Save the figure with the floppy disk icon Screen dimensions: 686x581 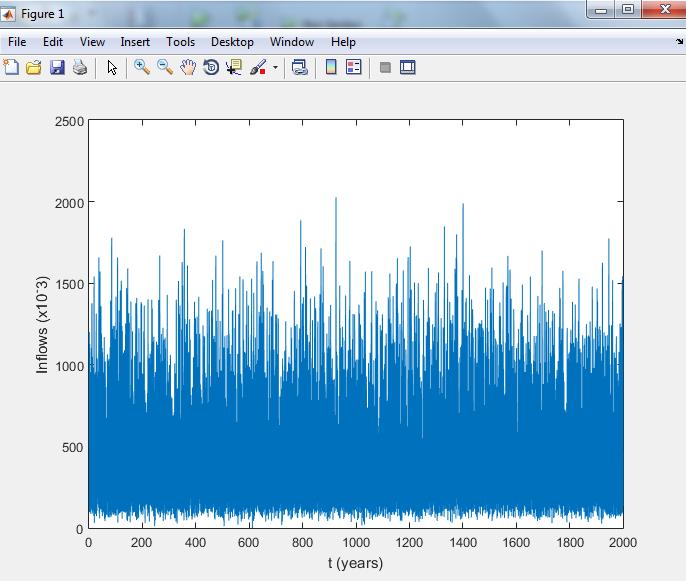[x=57, y=67]
